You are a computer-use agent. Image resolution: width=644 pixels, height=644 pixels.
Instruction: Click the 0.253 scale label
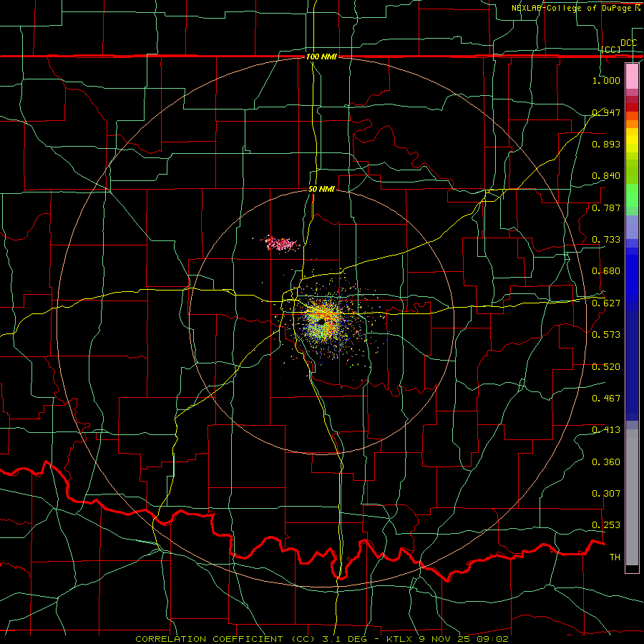[606, 525]
